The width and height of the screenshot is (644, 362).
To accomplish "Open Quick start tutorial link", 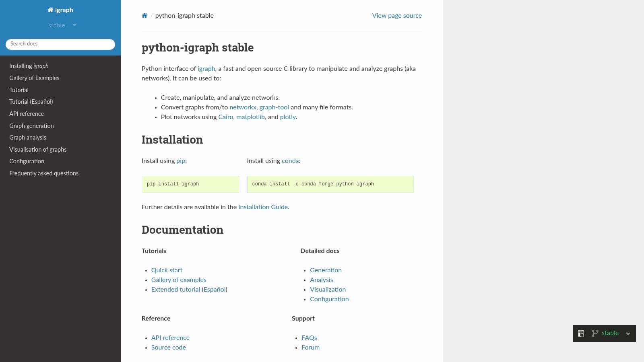I will (167, 270).
